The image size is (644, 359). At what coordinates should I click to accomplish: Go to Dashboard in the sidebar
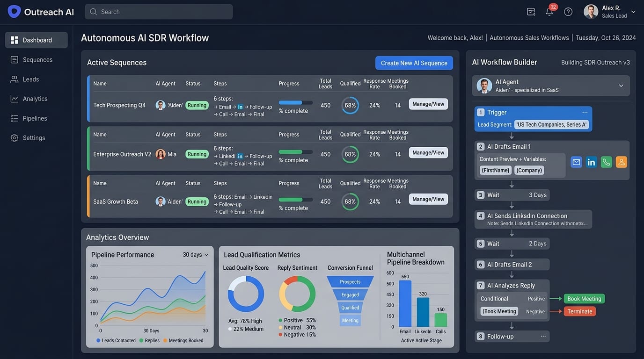click(37, 40)
